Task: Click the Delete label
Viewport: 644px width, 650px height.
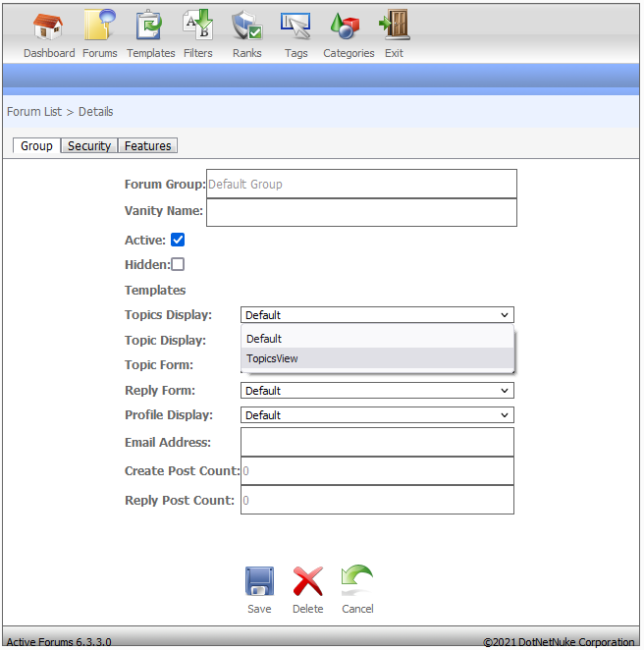Action: (x=308, y=609)
